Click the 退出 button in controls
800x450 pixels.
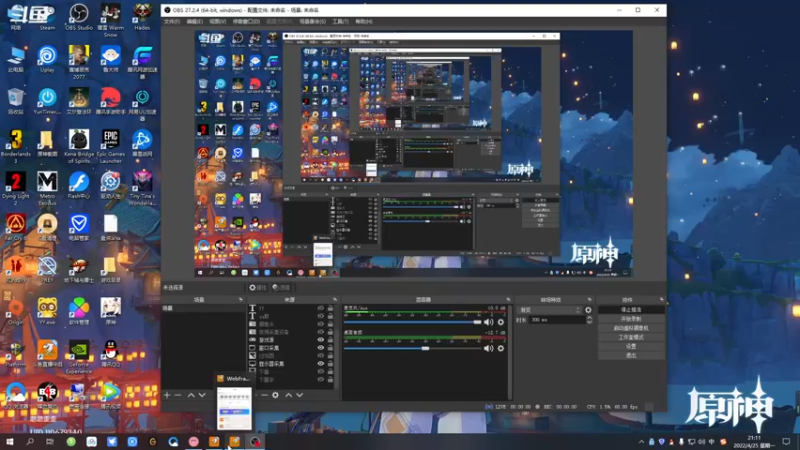coord(631,356)
